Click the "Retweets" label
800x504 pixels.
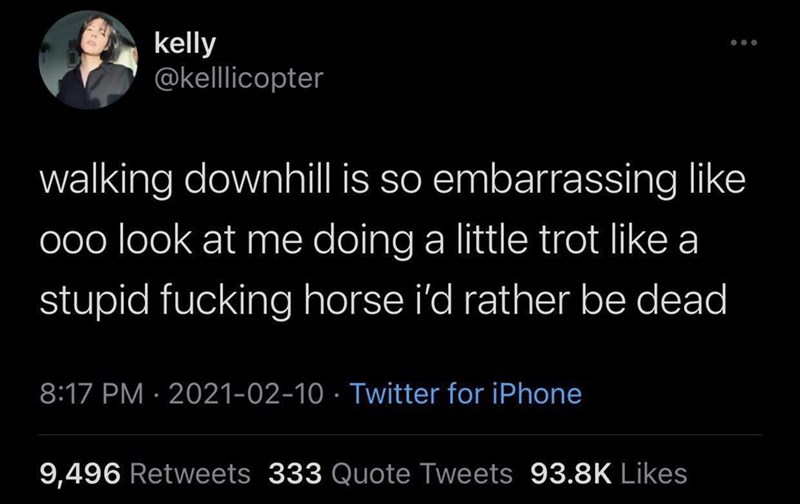192,471
